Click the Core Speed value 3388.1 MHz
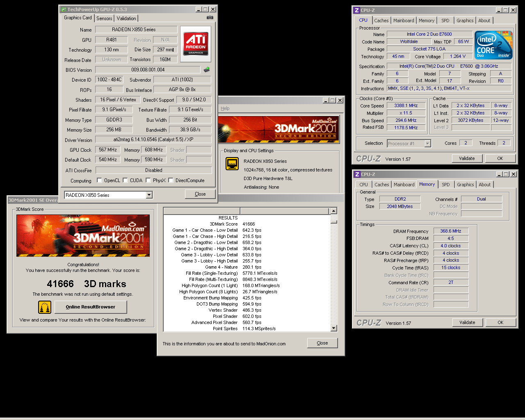525x420 pixels. (x=406, y=105)
